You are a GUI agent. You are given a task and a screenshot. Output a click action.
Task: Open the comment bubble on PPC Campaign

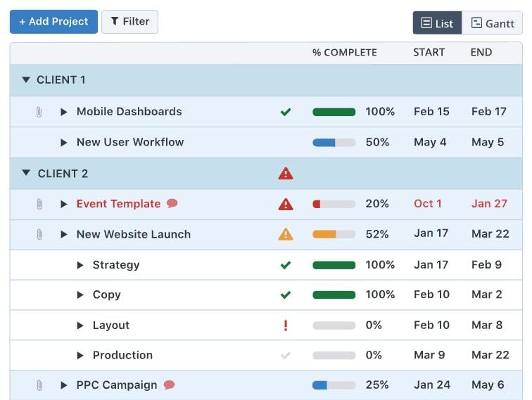169,385
